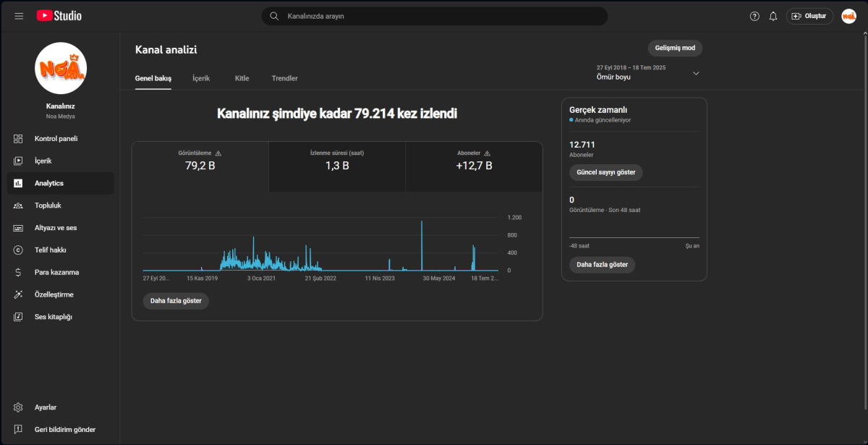Click the headline "Kanalınız şimdiye kadar 79.214 kez izlendi"
The height and width of the screenshot is (445, 868).
(x=337, y=114)
